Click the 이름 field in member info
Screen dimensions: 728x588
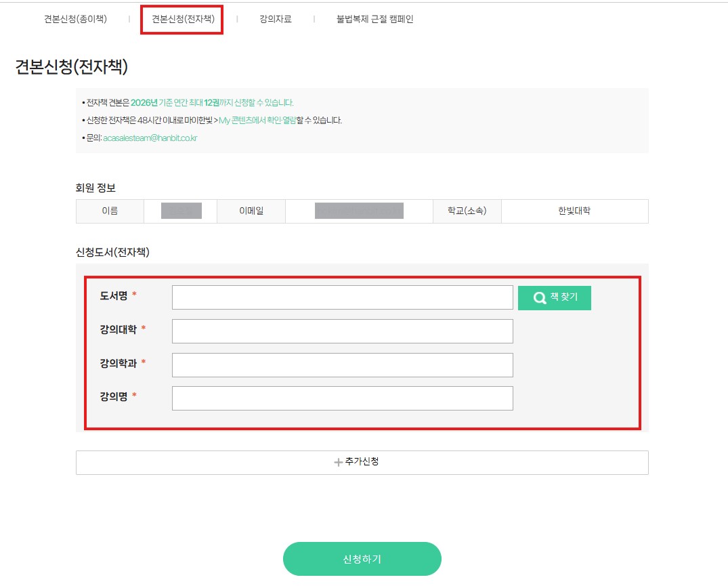(x=110, y=211)
